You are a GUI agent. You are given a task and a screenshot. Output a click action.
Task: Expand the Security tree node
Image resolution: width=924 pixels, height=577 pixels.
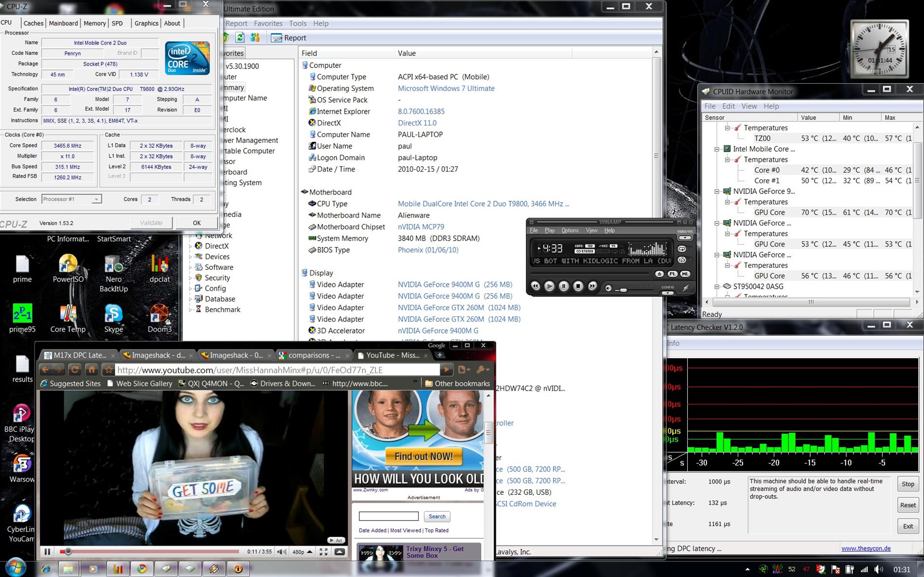[190, 278]
